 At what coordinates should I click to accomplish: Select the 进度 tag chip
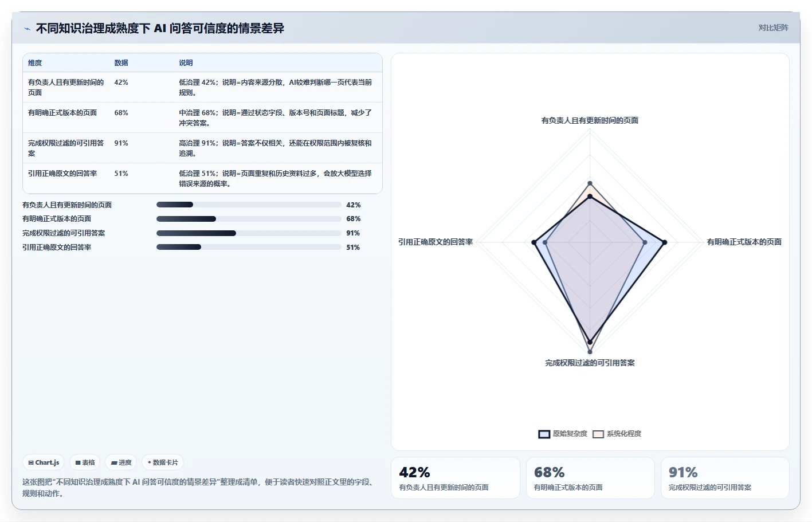[x=121, y=462]
